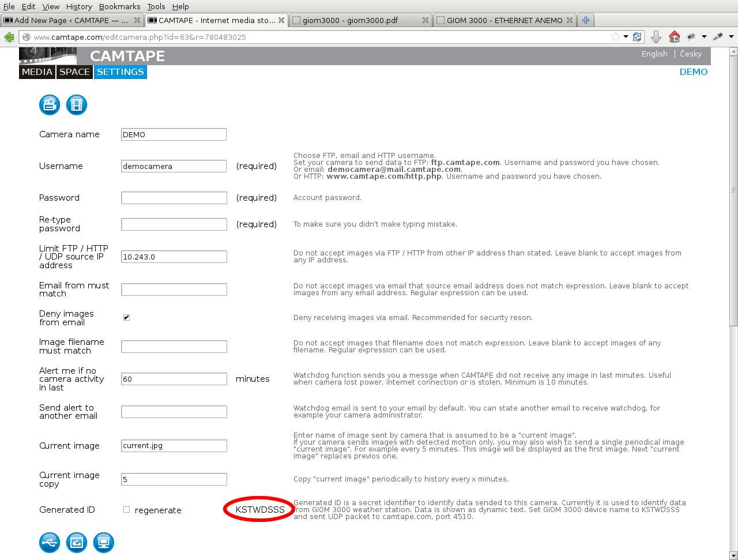
Task: Open the View menu
Action: (x=51, y=6)
